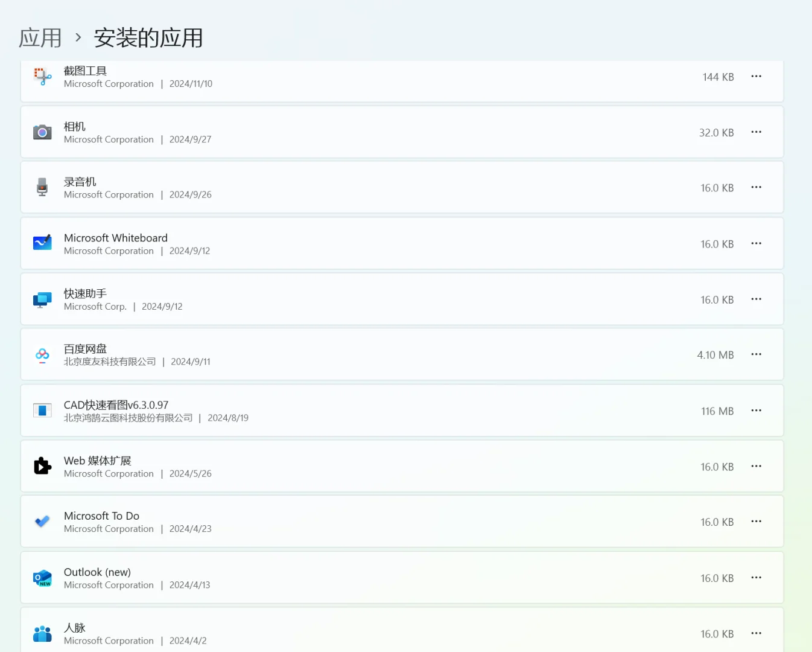812x652 pixels.
Task: Click the Outlook (new) app icon
Action: click(42, 577)
